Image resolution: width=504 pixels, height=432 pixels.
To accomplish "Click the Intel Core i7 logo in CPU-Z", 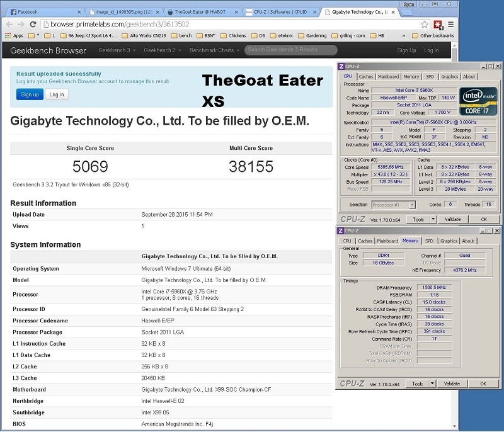I will click(x=478, y=101).
